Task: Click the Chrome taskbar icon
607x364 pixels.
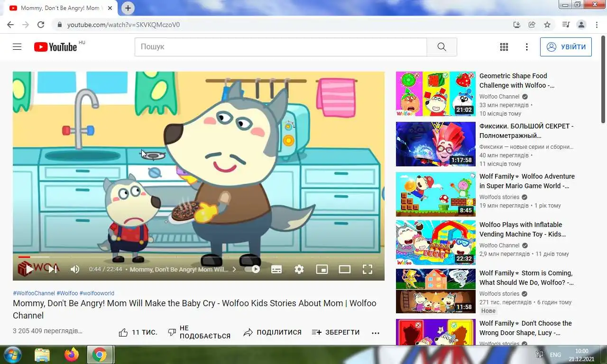Action: pyautogui.click(x=100, y=355)
